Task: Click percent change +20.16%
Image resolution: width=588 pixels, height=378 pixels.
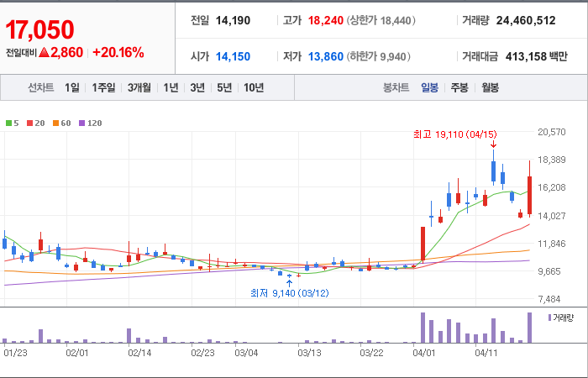Action: (x=118, y=52)
